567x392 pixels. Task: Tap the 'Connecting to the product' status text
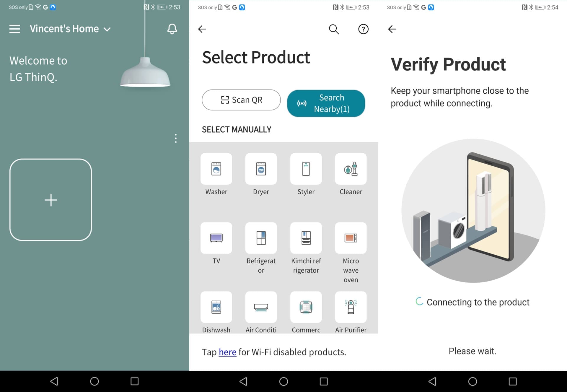478,302
